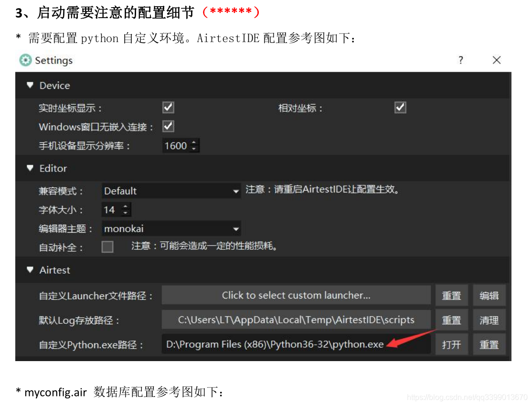Viewport: 532px width, 406px height.
Task: Collapse the Editor section
Action: [x=30, y=168]
